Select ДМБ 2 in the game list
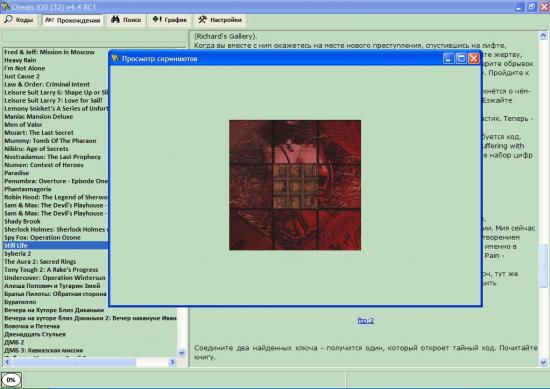550x389 pixels. (x=14, y=342)
